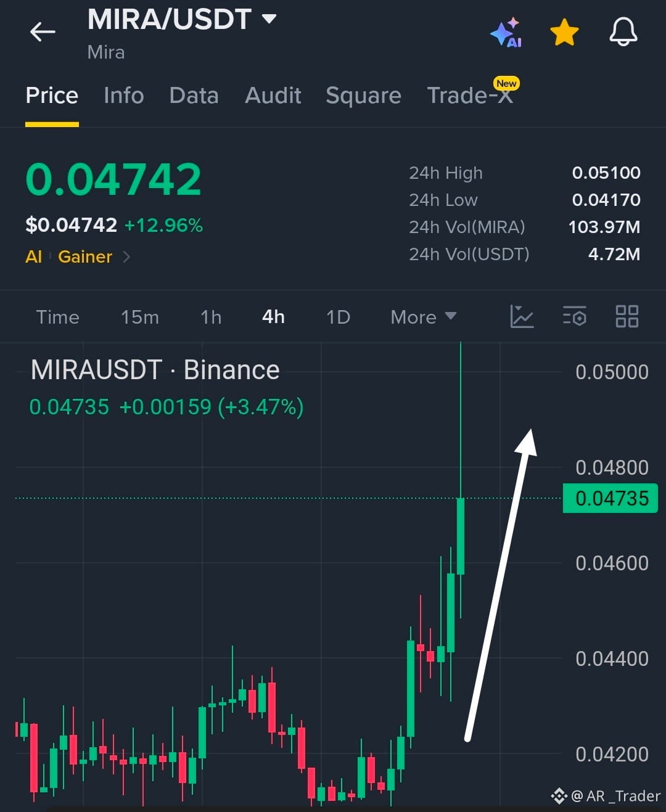
Task: Click the 0.04600 price axis label
Action: [x=612, y=563]
